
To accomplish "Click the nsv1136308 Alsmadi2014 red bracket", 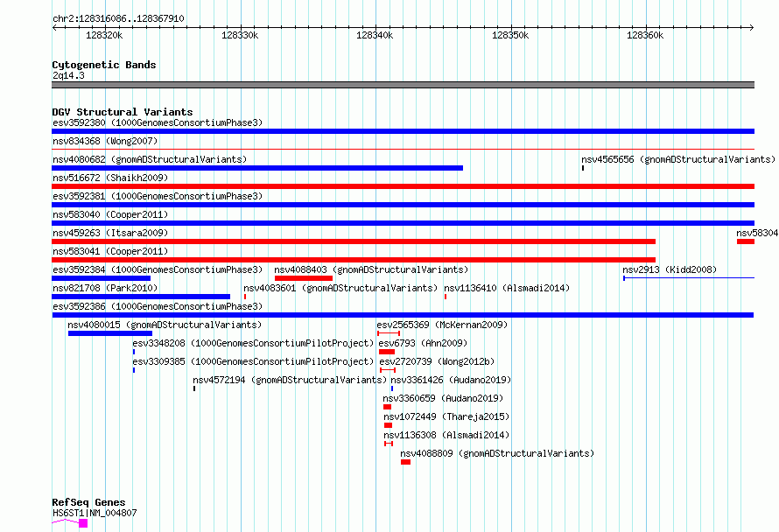I will 389,444.
